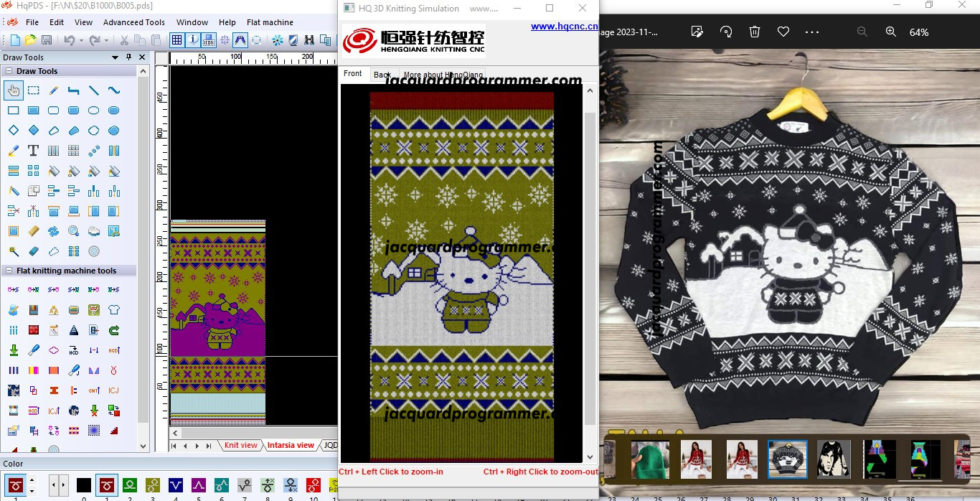The height and width of the screenshot is (501, 980).
Task: Switch to the Knit view tab
Action: pos(240,445)
